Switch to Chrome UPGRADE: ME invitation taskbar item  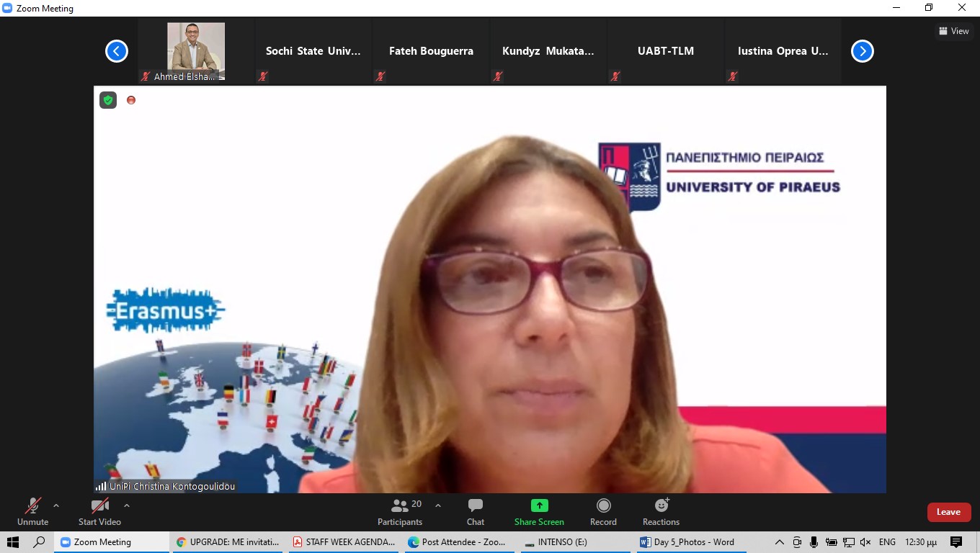point(228,542)
